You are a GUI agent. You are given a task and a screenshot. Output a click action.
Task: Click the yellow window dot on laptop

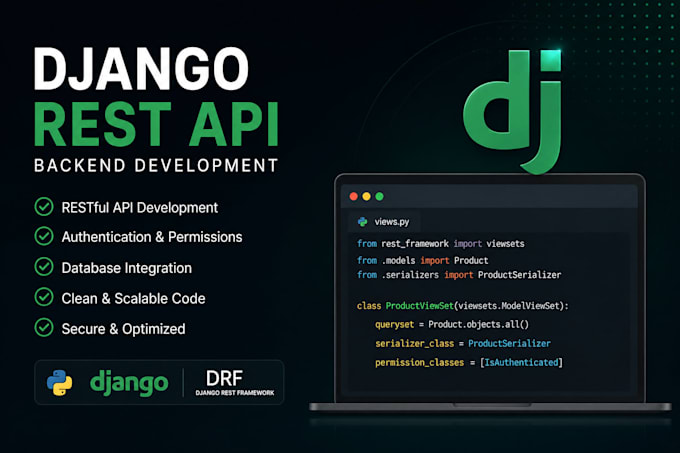pyautogui.click(x=366, y=196)
